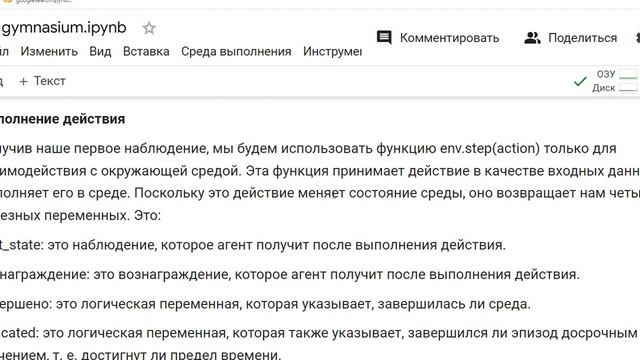640x360 pixels.
Task: Open the Вставка menu
Action: (146, 51)
